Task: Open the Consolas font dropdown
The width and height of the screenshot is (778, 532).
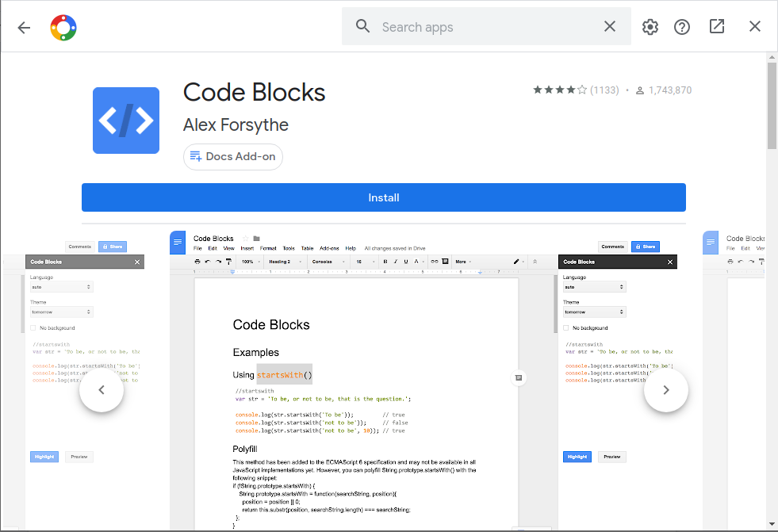Action: tap(328, 262)
